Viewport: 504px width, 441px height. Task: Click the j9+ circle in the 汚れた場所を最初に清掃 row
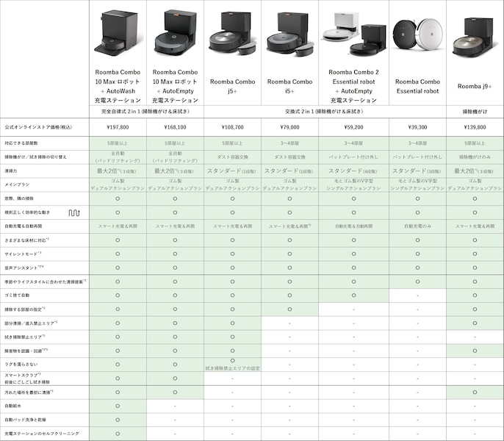tap(475, 392)
